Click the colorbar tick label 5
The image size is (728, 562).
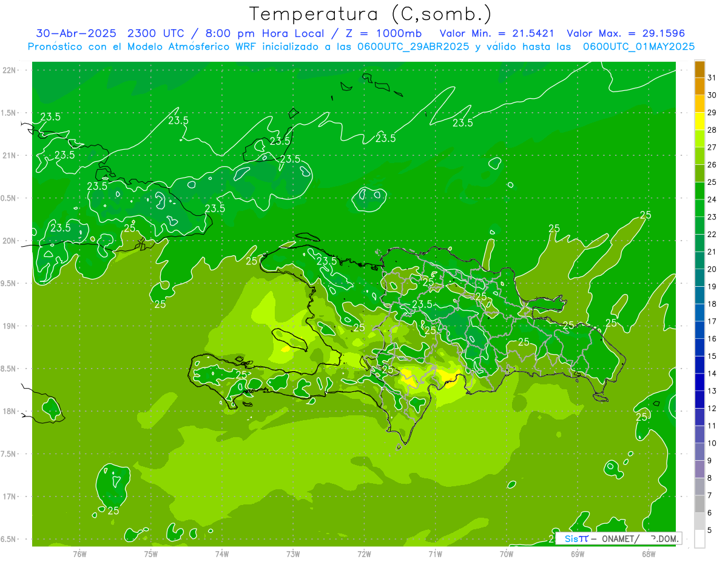[710, 530]
